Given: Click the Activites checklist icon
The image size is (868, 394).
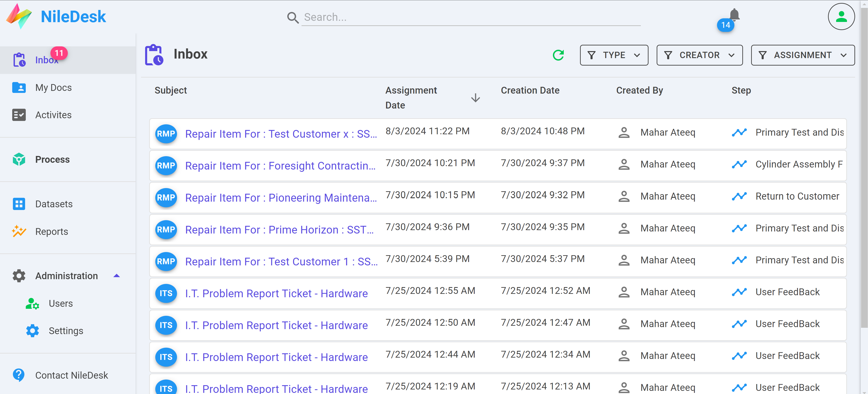Looking at the screenshot, I should point(19,115).
